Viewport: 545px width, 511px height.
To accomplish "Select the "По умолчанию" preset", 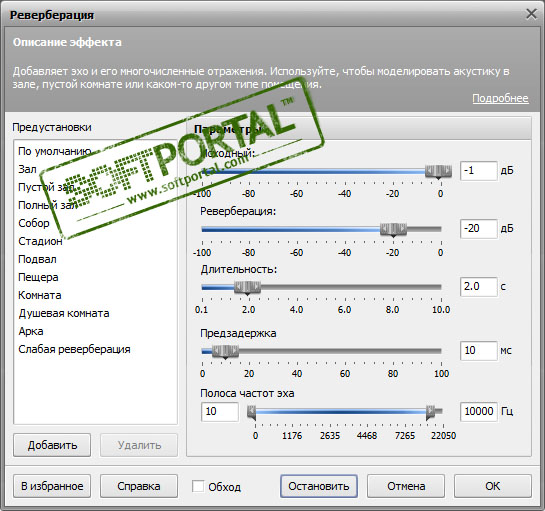I will point(55,151).
